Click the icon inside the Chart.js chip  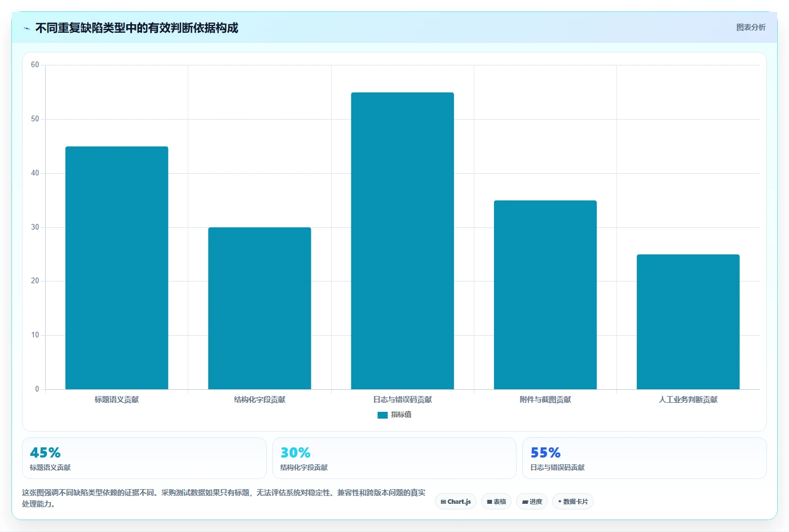click(x=443, y=502)
